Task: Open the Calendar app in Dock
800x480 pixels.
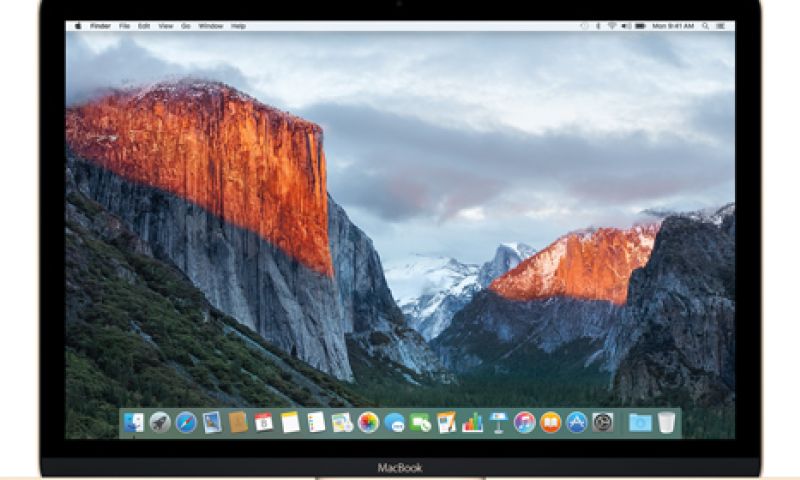Action: point(264,422)
